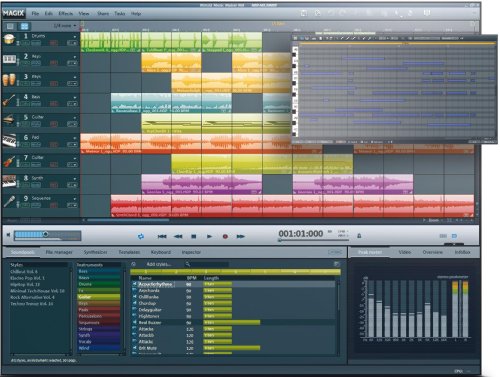Start playback with the play button
The image size is (500, 377).
coord(209,236)
